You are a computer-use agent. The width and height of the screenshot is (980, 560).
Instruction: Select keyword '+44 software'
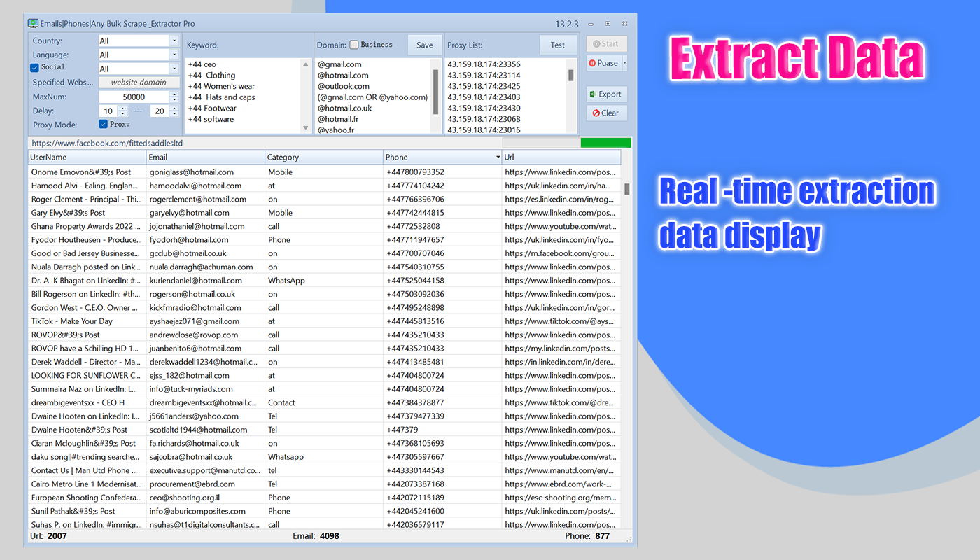tap(211, 119)
